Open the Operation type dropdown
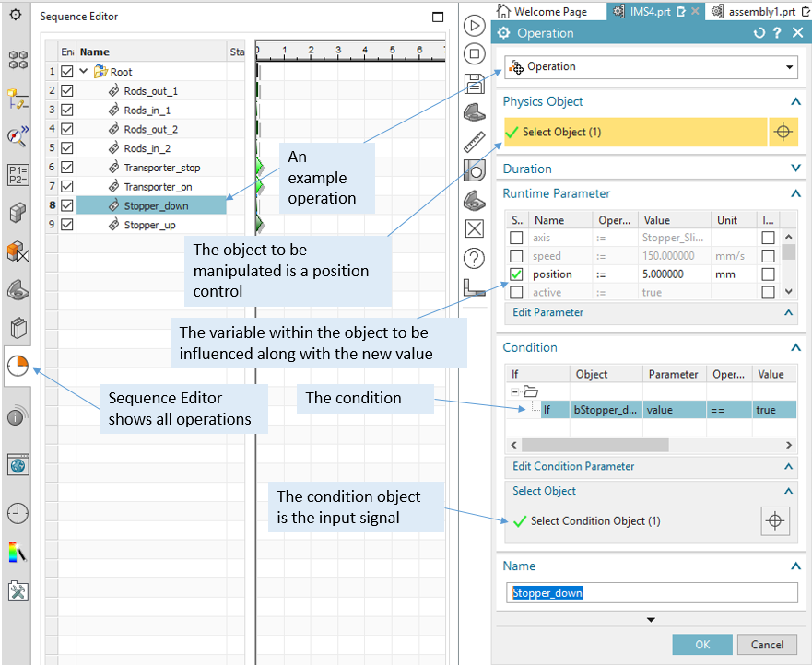 pos(649,67)
